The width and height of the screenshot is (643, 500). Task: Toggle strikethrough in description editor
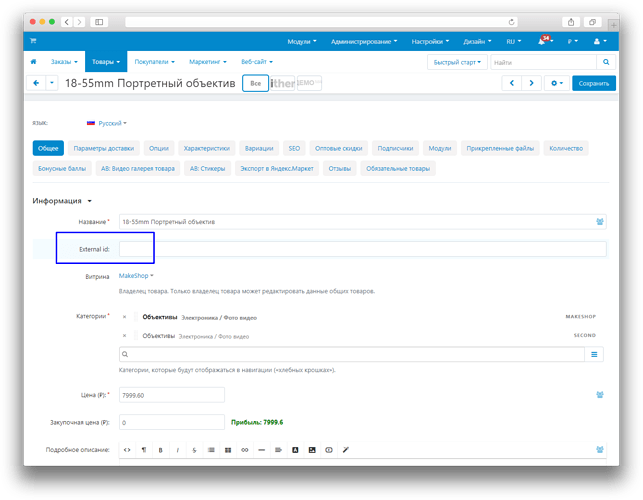194,450
